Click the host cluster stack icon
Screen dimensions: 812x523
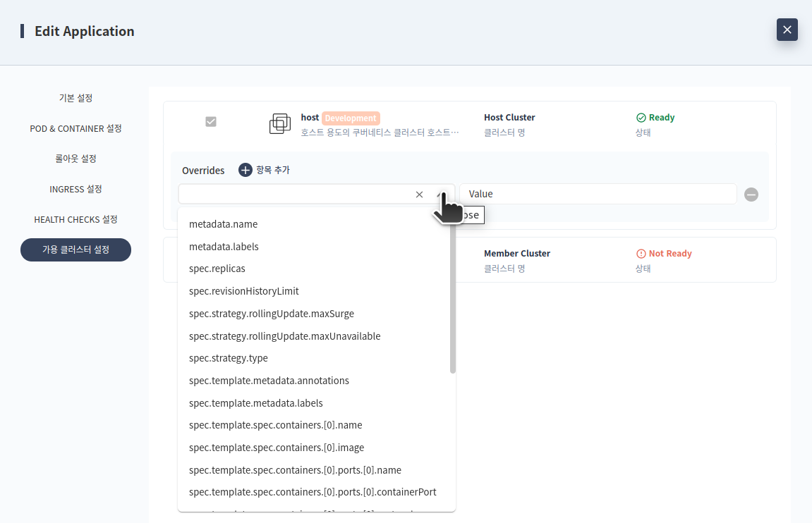pyautogui.click(x=279, y=124)
